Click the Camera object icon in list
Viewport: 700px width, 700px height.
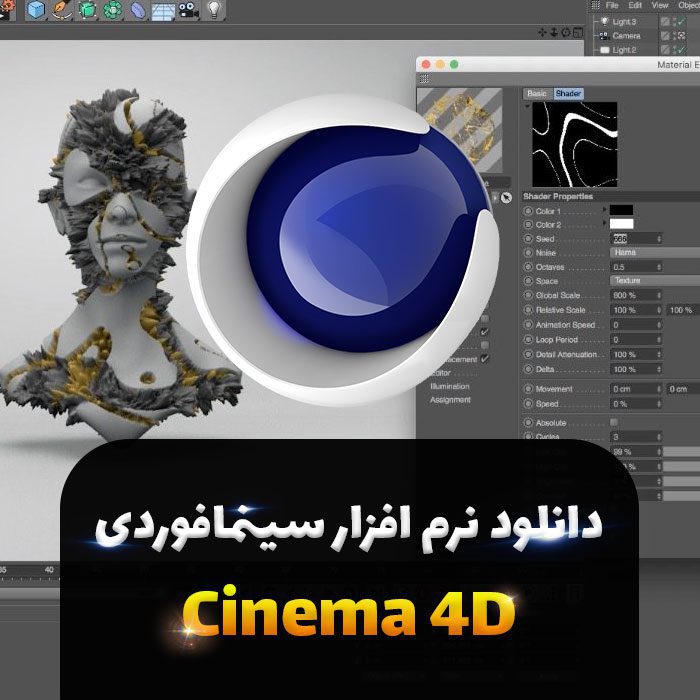click(x=604, y=36)
